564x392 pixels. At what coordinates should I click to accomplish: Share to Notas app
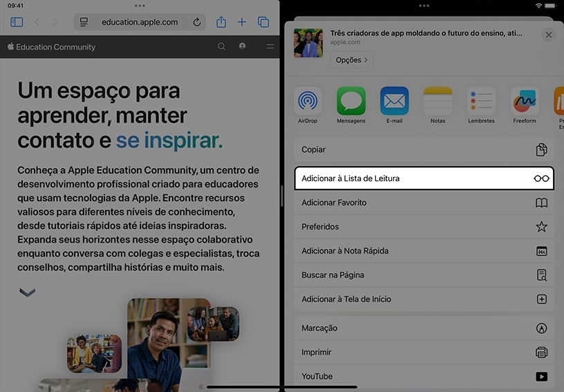(438, 105)
